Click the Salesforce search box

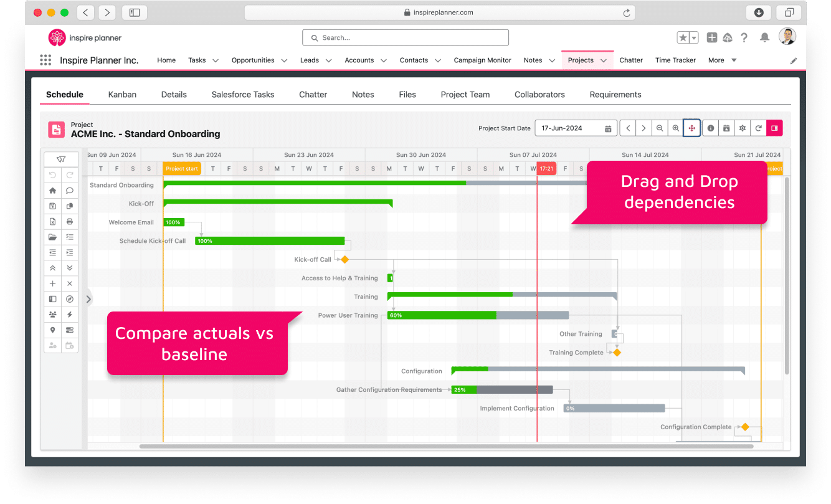pos(406,38)
